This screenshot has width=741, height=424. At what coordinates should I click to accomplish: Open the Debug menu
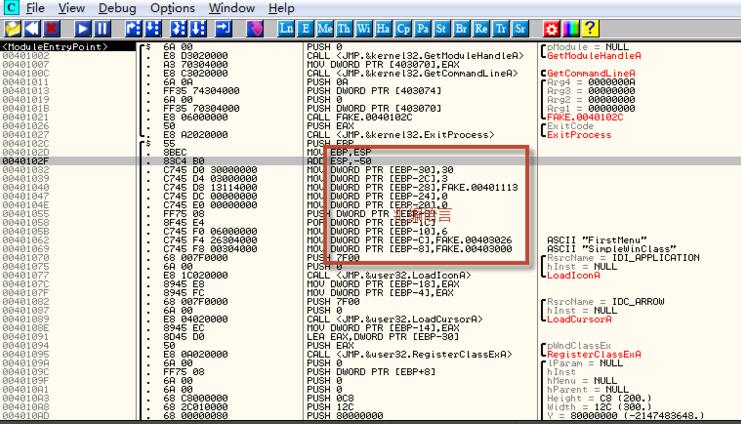pyautogui.click(x=117, y=7)
